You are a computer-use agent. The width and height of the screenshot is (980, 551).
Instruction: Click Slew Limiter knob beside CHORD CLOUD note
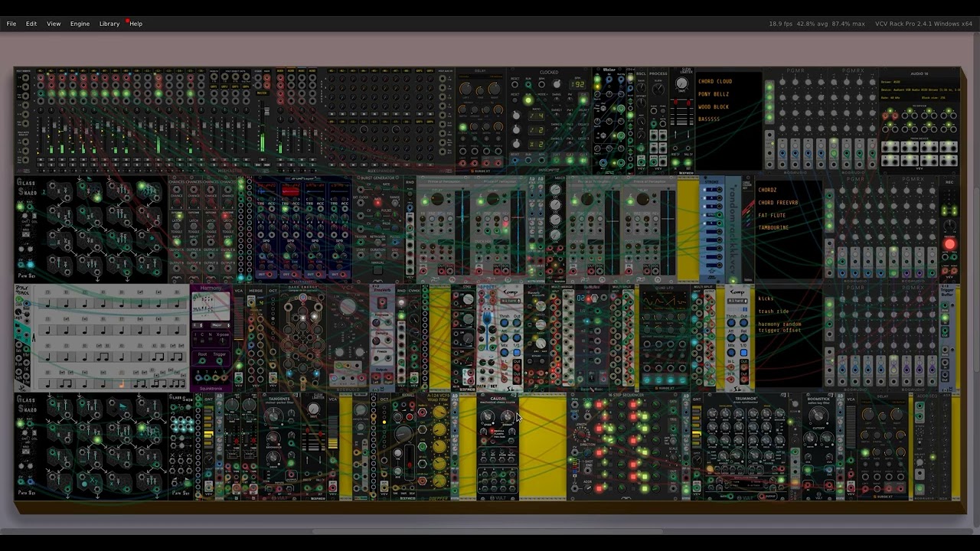[682, 83]
